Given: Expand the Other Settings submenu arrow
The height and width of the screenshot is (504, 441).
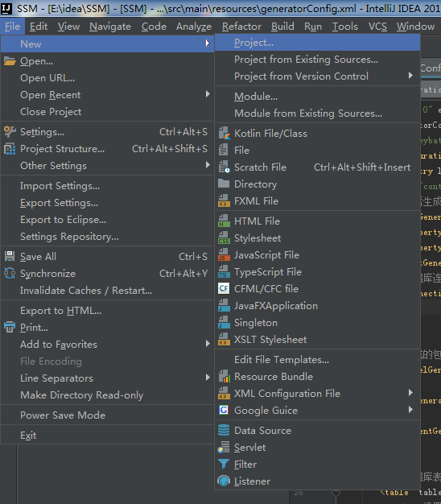Looking at the screenshot, I should [208, 165].
